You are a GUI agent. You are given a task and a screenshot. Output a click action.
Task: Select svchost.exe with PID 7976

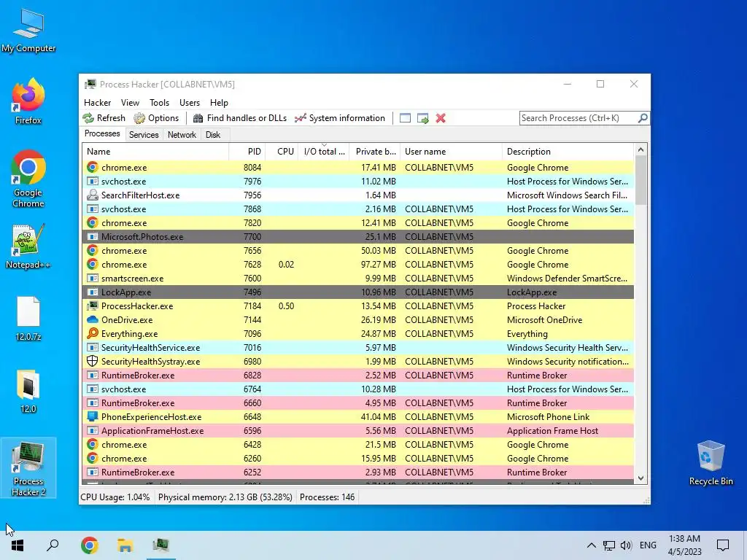(357, 182)
